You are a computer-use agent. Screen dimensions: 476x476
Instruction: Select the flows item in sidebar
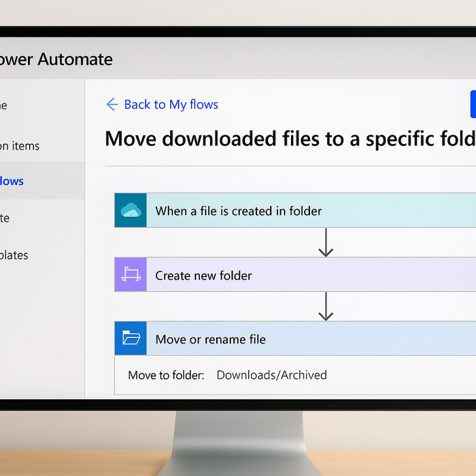coord(42,181)
